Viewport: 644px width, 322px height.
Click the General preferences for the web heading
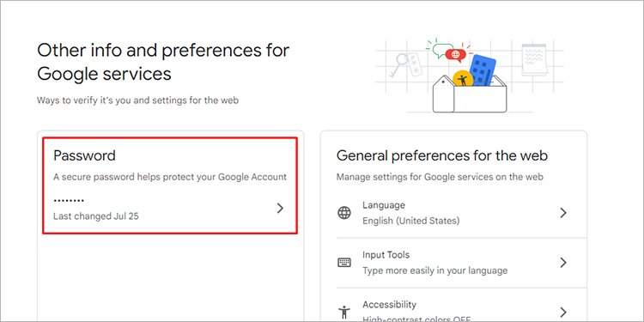tap(442, 155)
